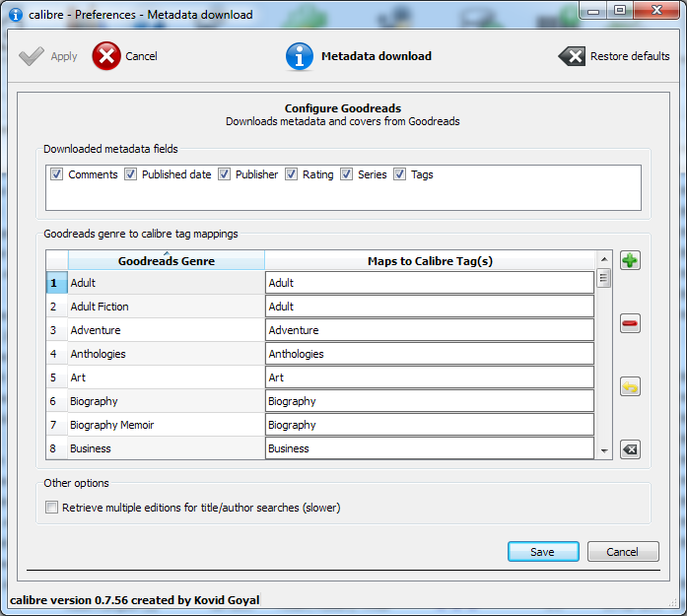Select the Adventure genre cell
This screenshot has width=687, height=616.
coord(166,330)
